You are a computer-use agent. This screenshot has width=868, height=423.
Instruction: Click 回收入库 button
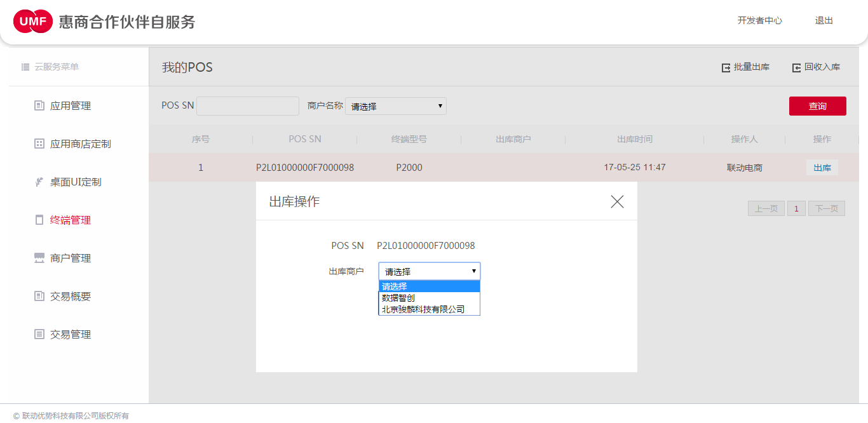tap(817, 67)
